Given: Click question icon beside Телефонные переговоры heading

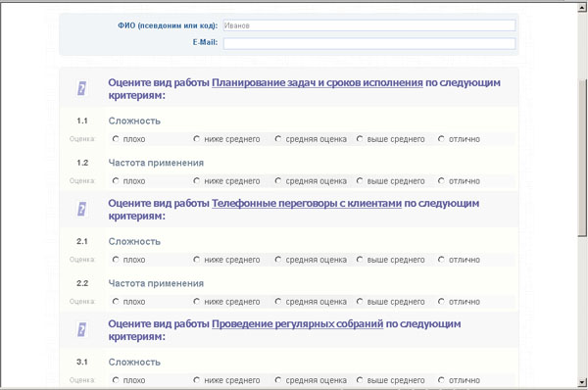Looking at the screenshot, I should coord(81,210).
